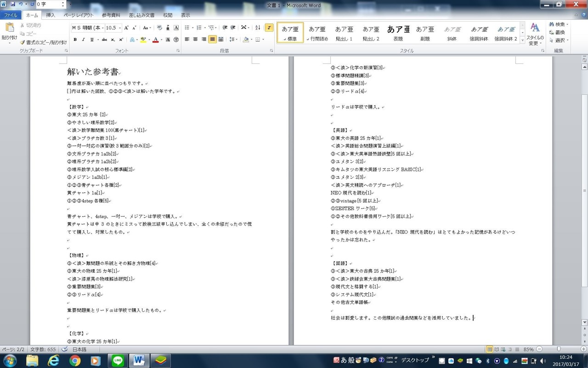Click the Character Shading (A) icon
This screenshot has width=588, height=368.
tap(168, 40)
